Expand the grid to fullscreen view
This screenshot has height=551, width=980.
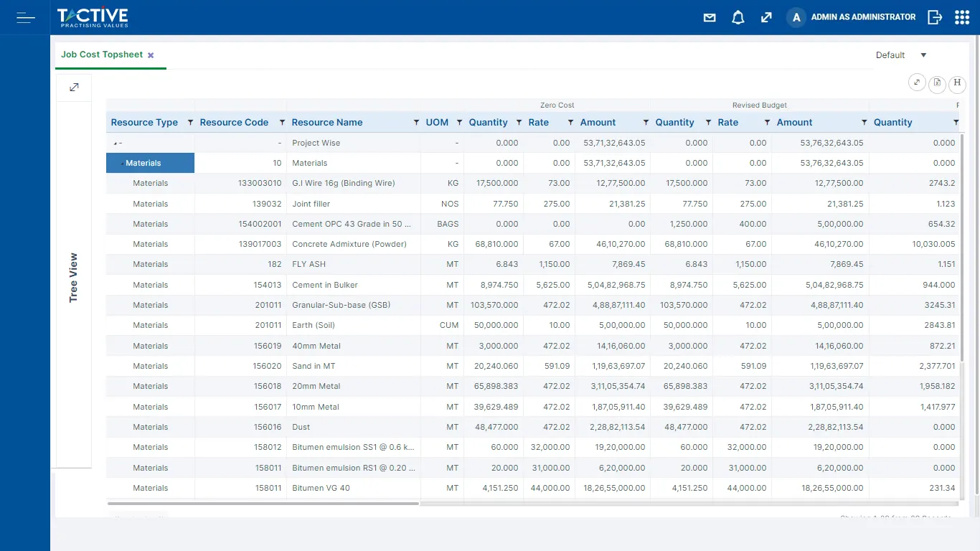coord(917,83)
